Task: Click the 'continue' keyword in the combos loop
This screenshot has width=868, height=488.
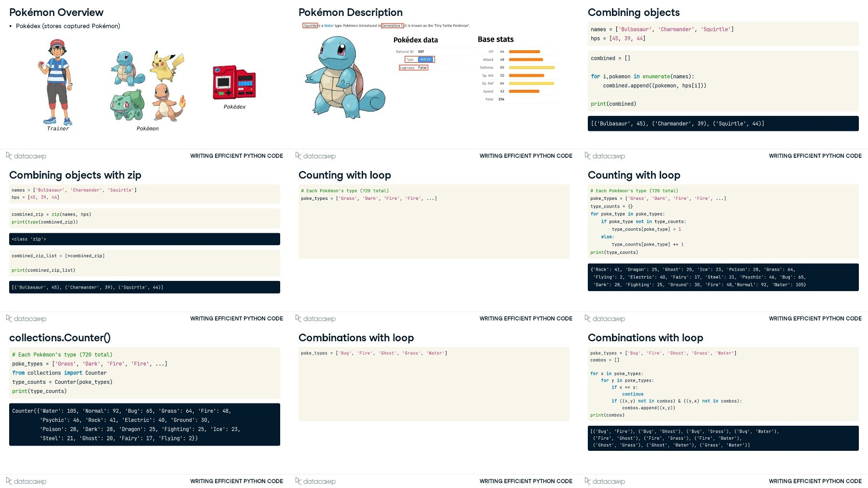Action: click(633, 394)
